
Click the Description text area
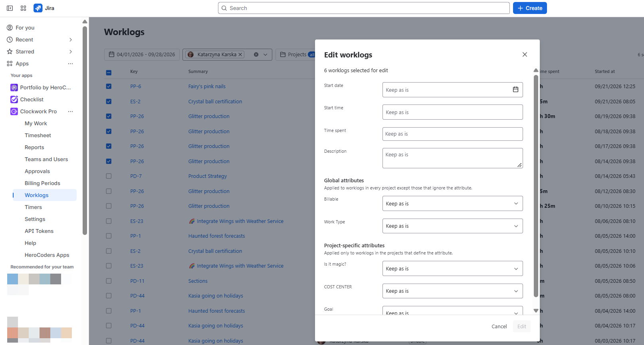tap(452, 158)
